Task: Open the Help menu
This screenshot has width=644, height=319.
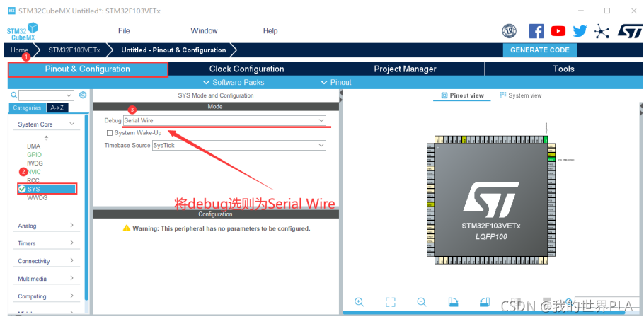Action: coord(270,31)
